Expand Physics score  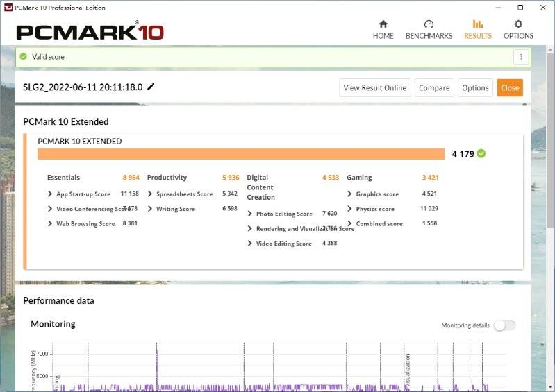click(x=349, y=209)
